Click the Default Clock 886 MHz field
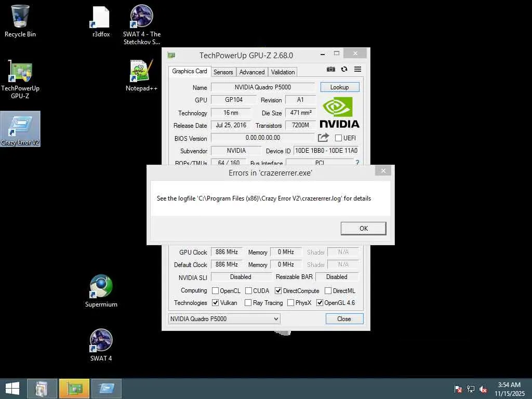Screen dimensions: 532x399 (227, 264)
